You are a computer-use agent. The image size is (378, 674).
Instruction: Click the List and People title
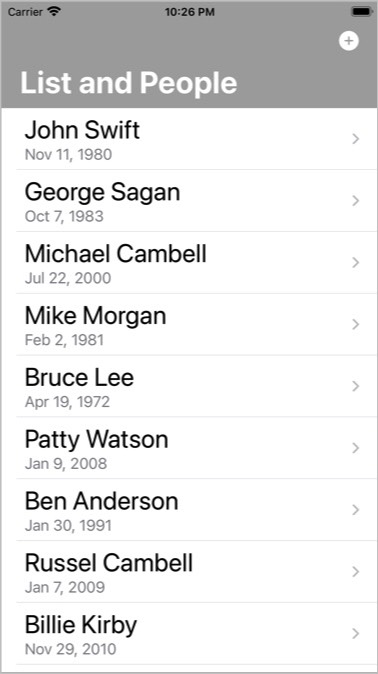click(129, 83)
